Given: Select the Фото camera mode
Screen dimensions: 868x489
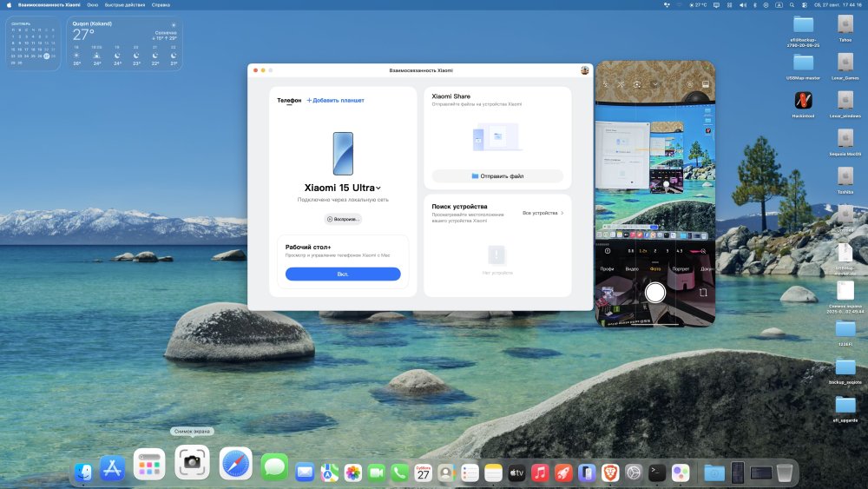Looking at the screenshot, I should pyautogui.click(x=654, y=268).
